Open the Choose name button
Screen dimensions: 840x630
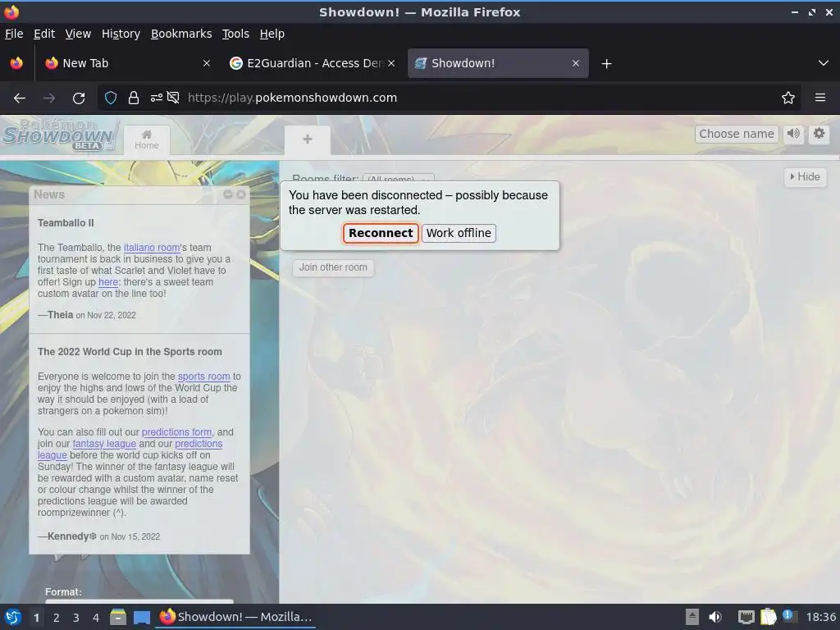(737, 134)
